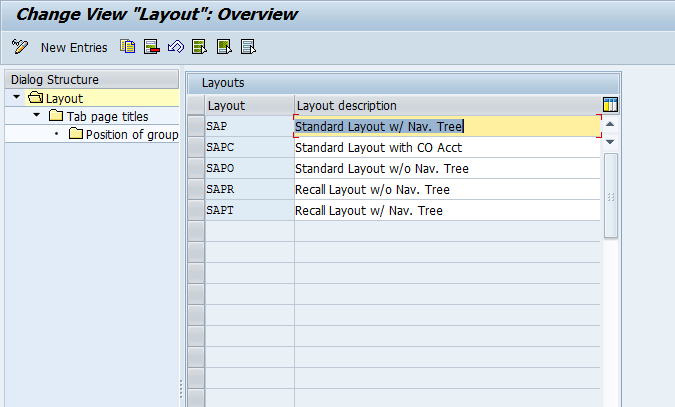Click the Standard Layout with CO Acct field
675x407 pixels.
click(447, 147)
